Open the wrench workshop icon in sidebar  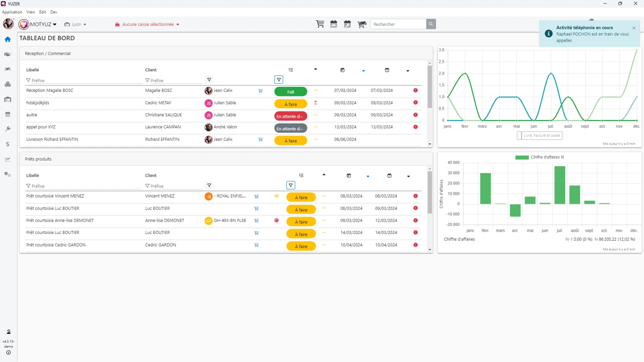click(8, 129)
